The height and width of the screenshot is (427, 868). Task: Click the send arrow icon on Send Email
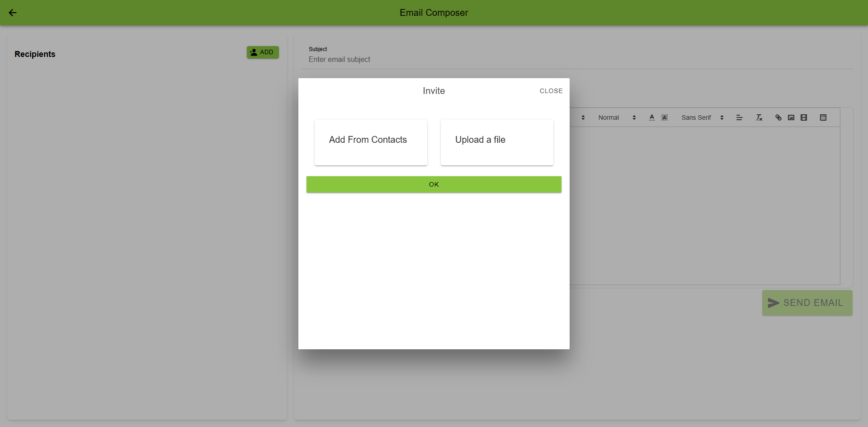click(774, 303)
